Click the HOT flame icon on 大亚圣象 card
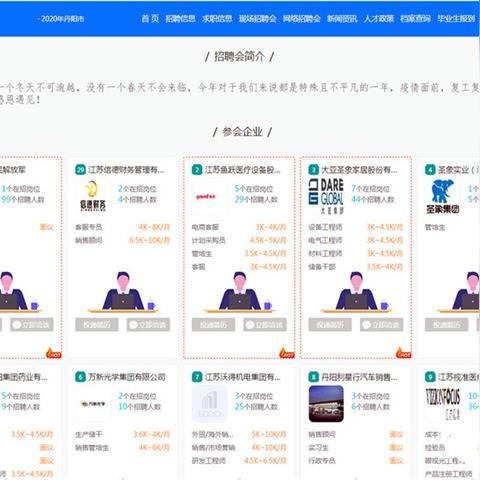This screenshot has width=480, height=480. 403,353
